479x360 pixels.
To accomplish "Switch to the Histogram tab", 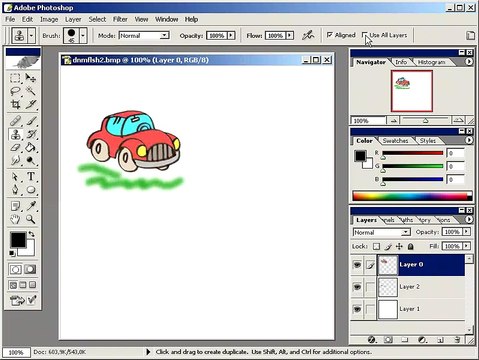I will pyautogui.click(x=431, y=62).
